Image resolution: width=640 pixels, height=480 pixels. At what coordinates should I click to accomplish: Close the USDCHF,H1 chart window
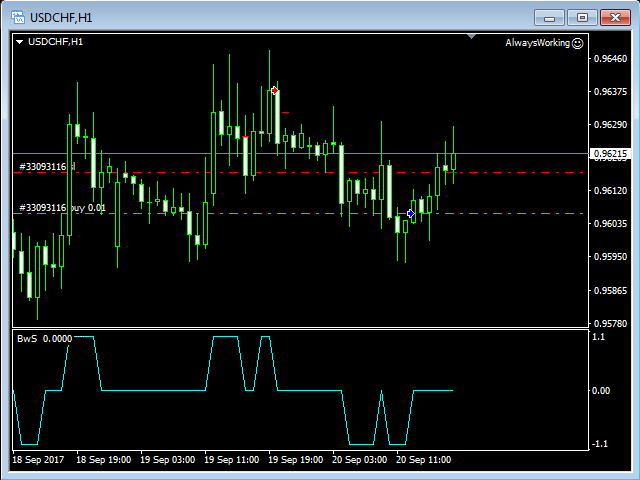[615, 16]
